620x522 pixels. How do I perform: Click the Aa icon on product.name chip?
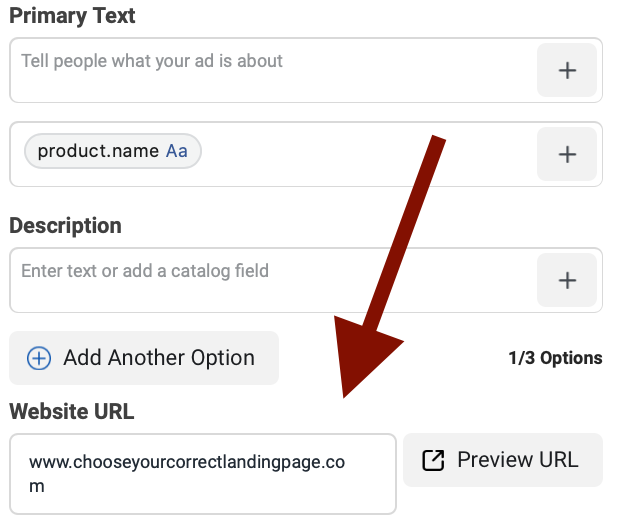pos(177,151)
